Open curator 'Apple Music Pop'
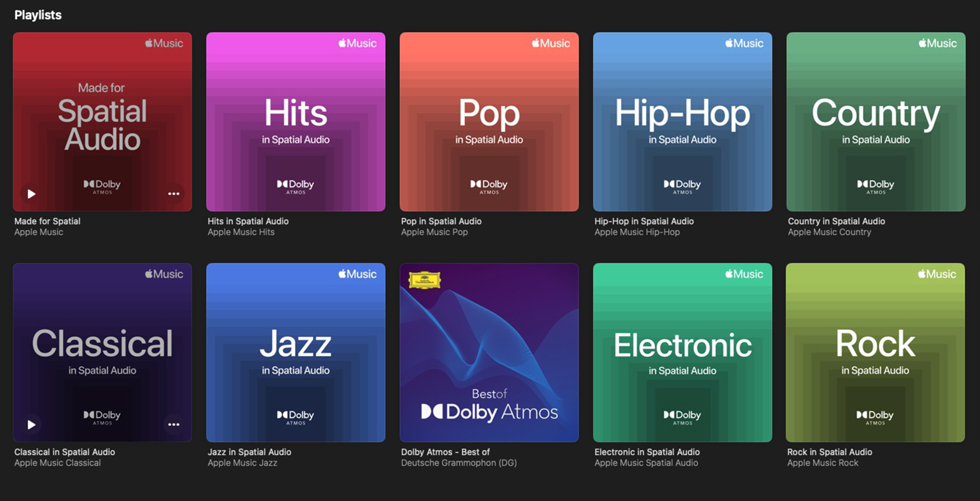This screenshot has height=501, width=980. 434,232
